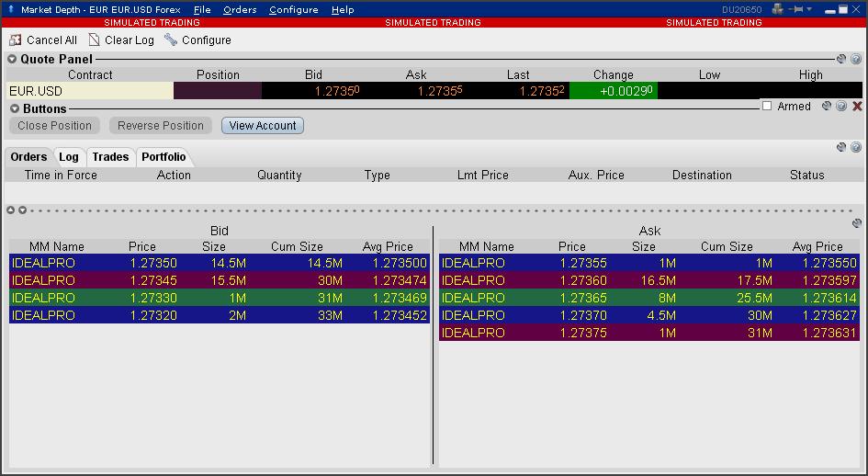Switch to the Orders tab
Screen dimensions: 868x476
pyautogui.click(x=28, y=157)
